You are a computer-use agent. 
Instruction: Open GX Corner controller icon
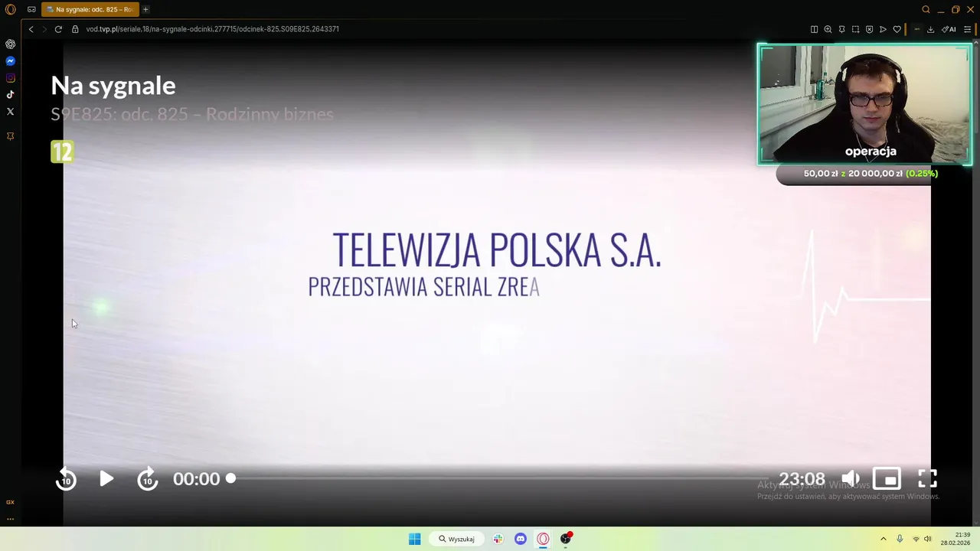(31, 10)
